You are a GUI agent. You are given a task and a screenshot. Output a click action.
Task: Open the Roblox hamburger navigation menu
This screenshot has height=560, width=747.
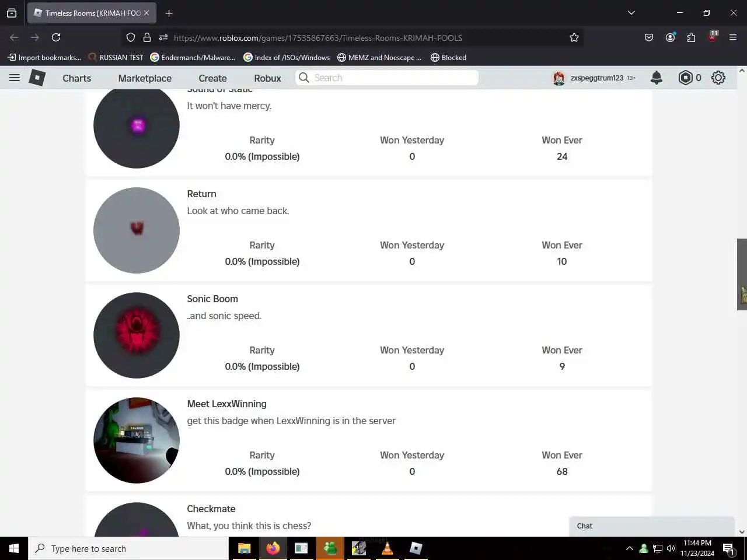tap(15, 78)
